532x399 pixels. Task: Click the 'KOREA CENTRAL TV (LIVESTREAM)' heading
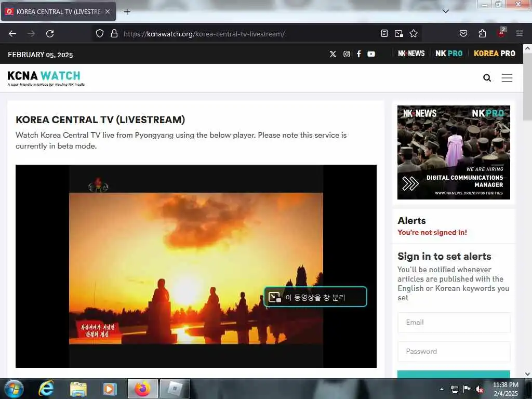coord(100,120)
